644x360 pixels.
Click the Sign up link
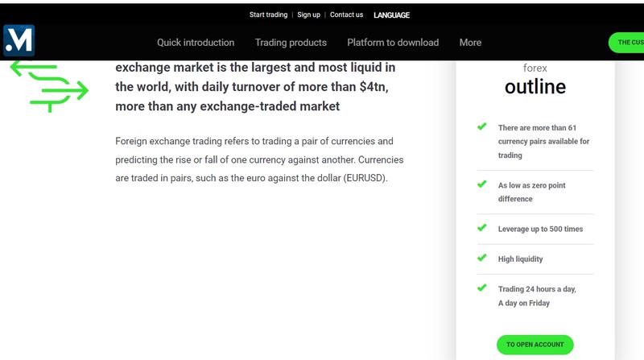pyautogui.click(x=308, y=14)
